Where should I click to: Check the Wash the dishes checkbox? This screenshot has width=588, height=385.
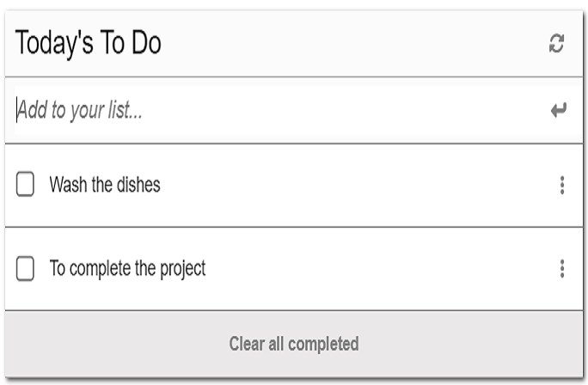point(26,185)
